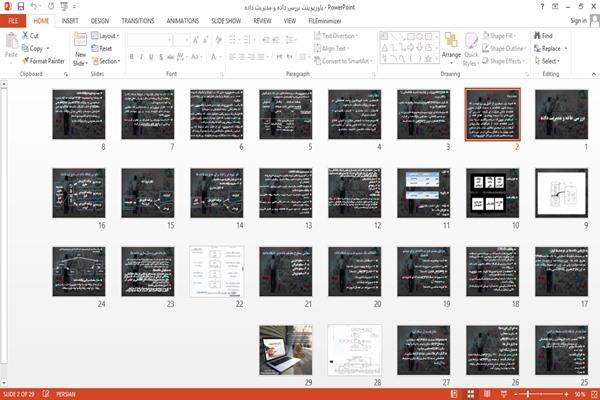
Task: Open the font name combo box
Action: point(149,39)
